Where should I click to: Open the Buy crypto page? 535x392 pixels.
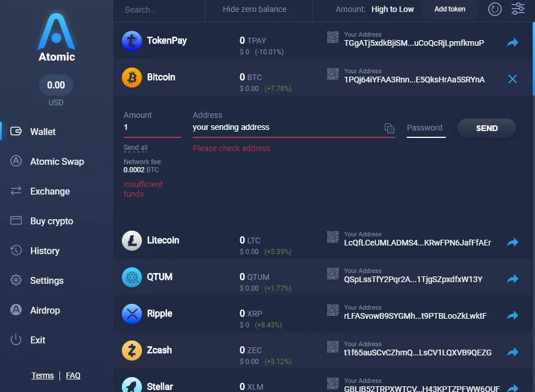point(51,221)
